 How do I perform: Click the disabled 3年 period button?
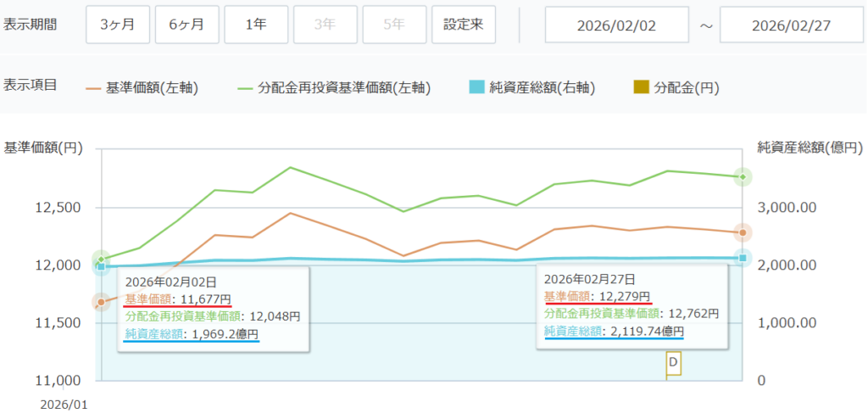point(325,25)
